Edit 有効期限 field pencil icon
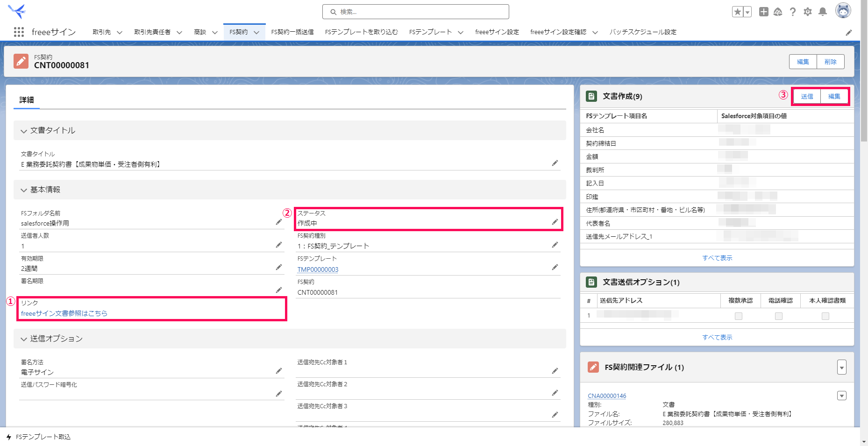This screenshot has width=868, height=446. click(x=279, y=267)
